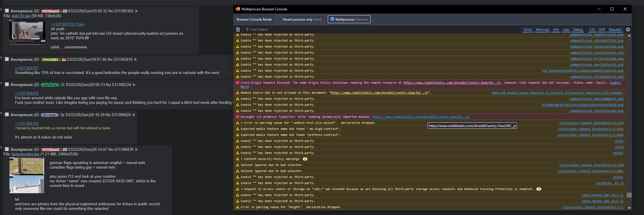The width and height of the screenshot is (644, 215).
Task: Click the warning icon beside 'preferes-contrast' message
Action: [x=237, y=135]
